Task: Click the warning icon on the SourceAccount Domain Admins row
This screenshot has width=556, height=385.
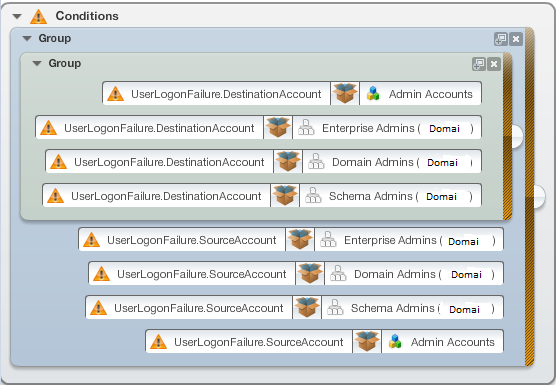Action: click(x=101, y=274)
